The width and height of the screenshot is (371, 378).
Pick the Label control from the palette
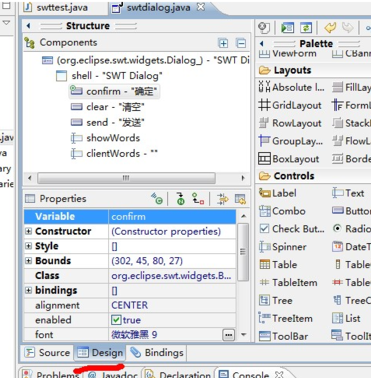(278, 193)
